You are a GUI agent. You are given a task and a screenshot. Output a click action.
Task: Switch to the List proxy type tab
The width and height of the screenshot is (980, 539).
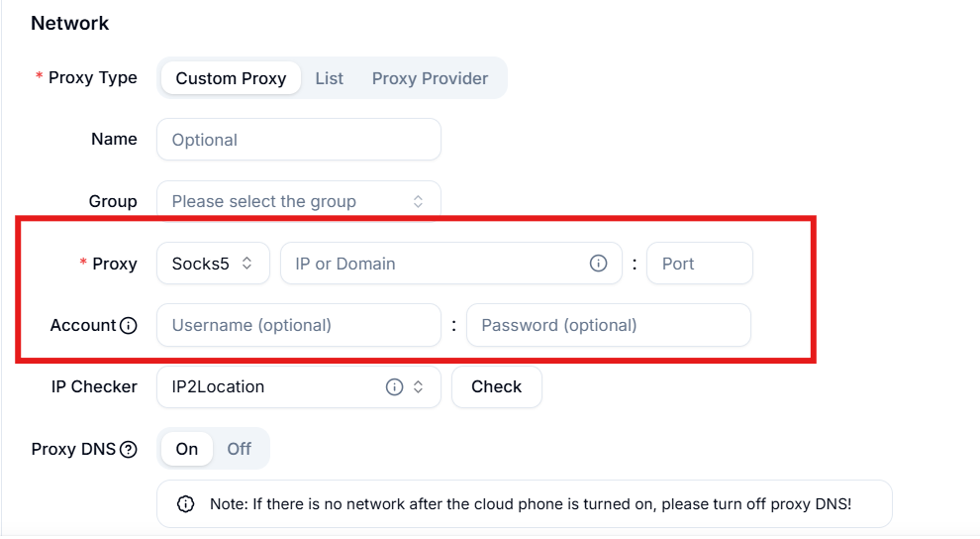point(329,78)
